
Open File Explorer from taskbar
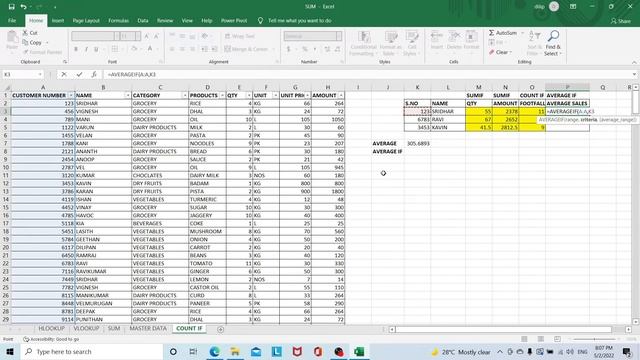click(235, 351)
